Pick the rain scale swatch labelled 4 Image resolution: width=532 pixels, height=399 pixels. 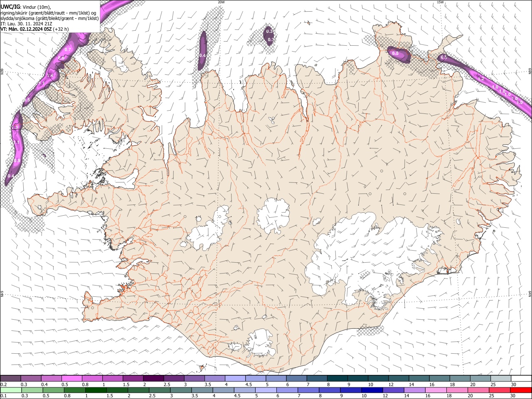point(224,390)
